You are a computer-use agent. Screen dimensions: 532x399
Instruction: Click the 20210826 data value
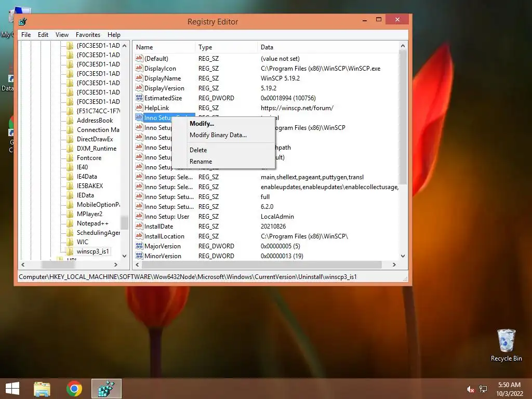pos(273,227)
